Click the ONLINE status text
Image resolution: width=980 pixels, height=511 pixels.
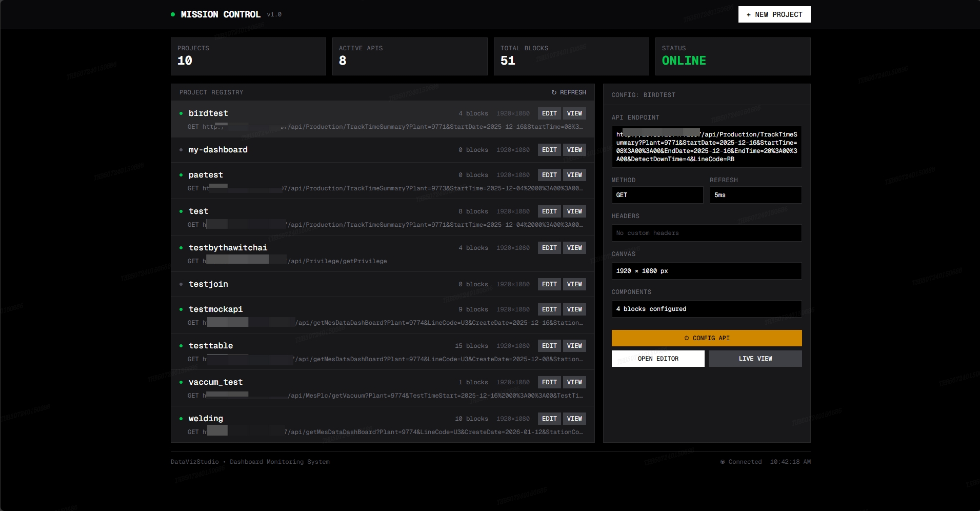pos(684,61)
